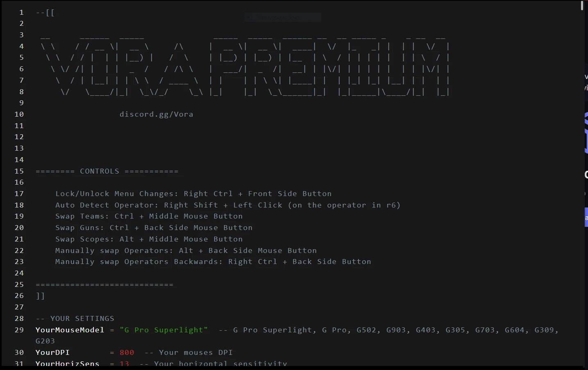Viewport: 588px width, 370px height.
Task: Click line number 1 in the gutter
Action: pos(21,12)
